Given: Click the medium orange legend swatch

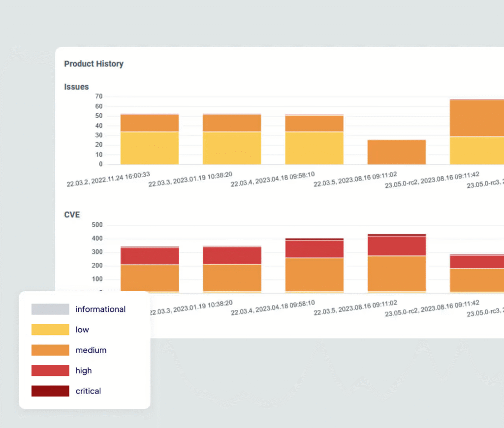Looking at the screenshot, I should (50, 350).
